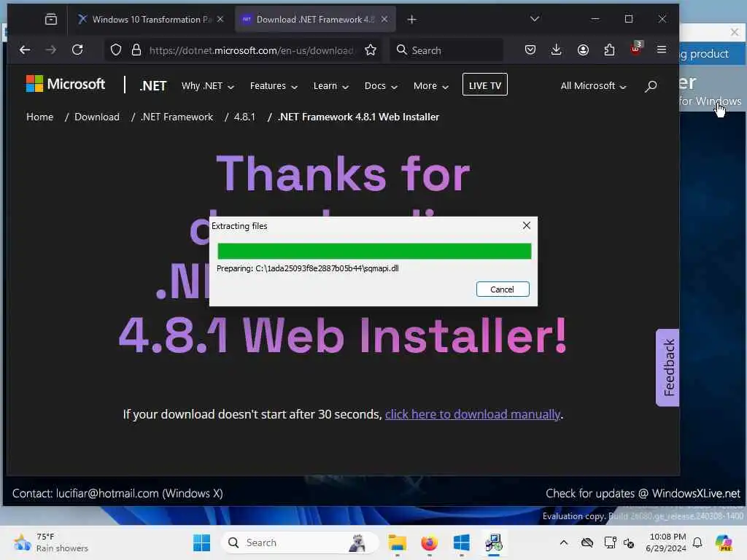The height and width of the screenshot is (560, 747).
Task: Expand the Learn dropdown
Action: pos(330,86)
